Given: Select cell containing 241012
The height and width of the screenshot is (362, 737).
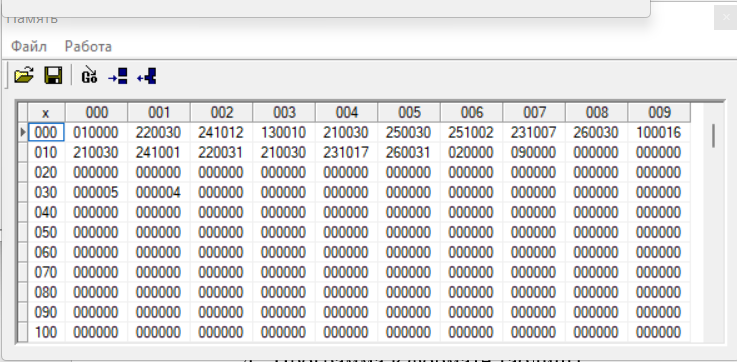Looking at the screenshot, I should click(221, 133).
